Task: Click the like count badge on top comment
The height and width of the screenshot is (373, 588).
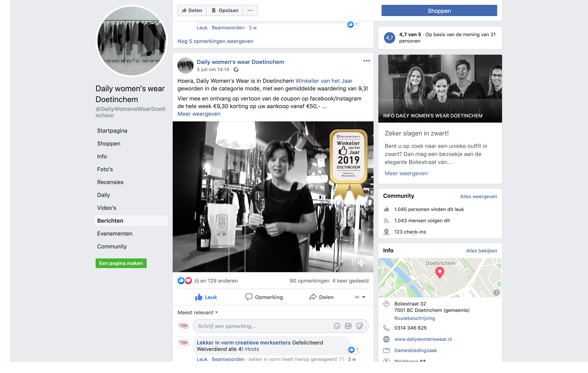Action: (x=353, y=25)
